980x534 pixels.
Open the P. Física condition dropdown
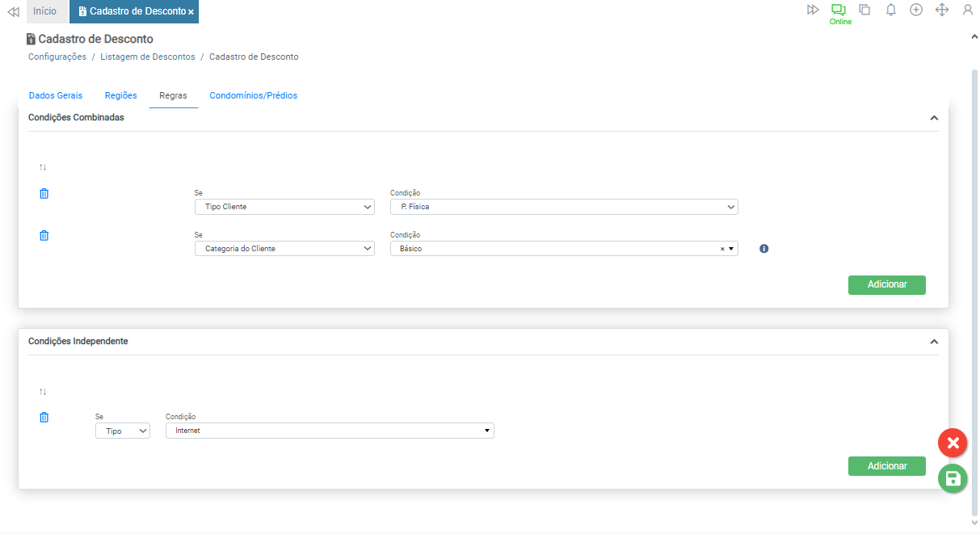(563, 207)
